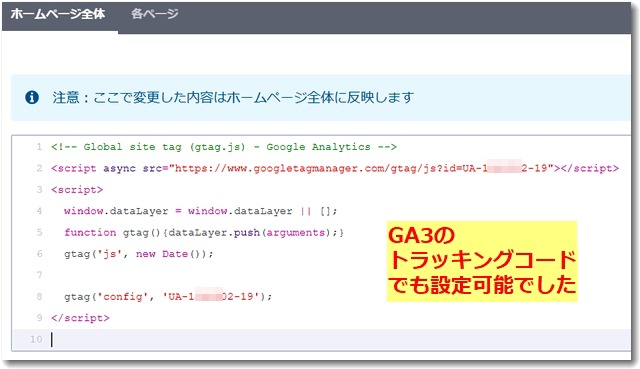The width and height of the screenshot is (640, 369).
Task: Switch to the ホームページ全体 tab
Action: click(x=58, y=14)
